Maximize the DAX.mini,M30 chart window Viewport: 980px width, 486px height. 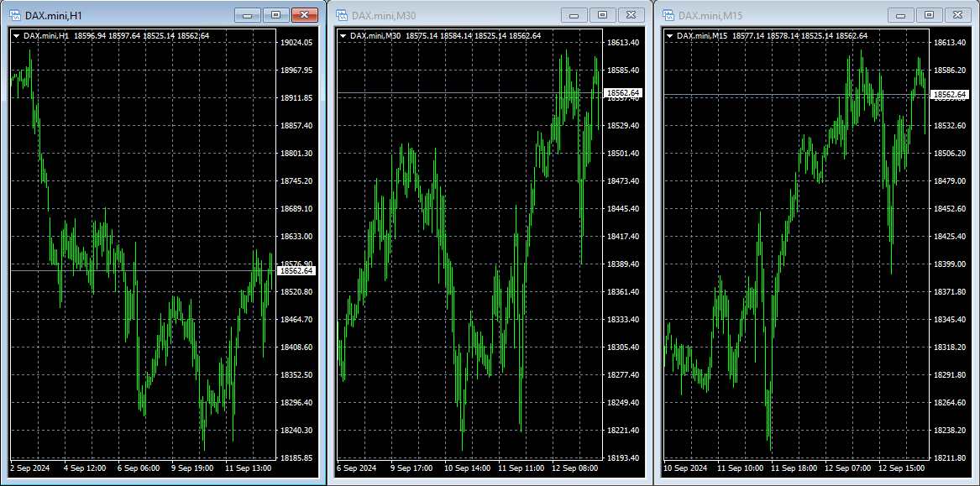tap(602, 15)
